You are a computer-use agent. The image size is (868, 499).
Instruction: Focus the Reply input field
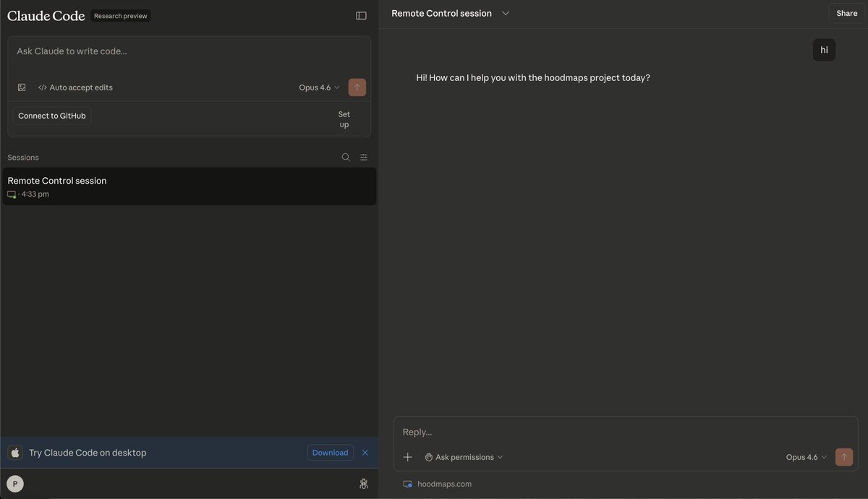click(x=626, y=432)
